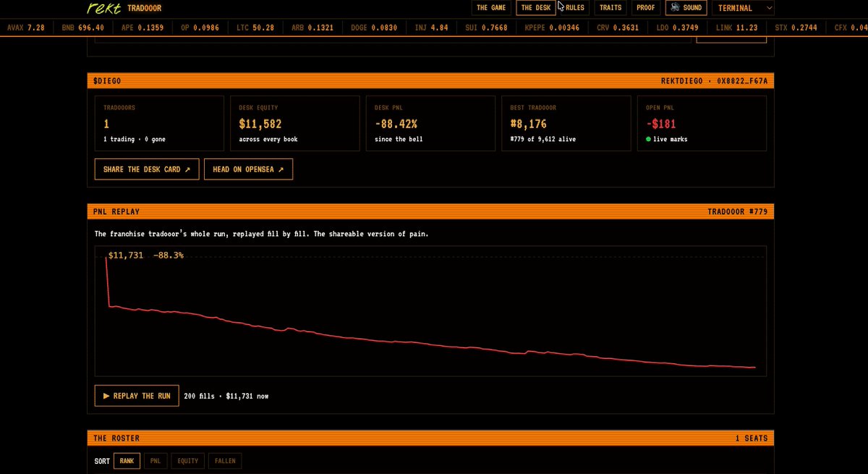Toggle the Sound speaker button
The width and height of the screenshot is (868, 474).
pos(686,8)
